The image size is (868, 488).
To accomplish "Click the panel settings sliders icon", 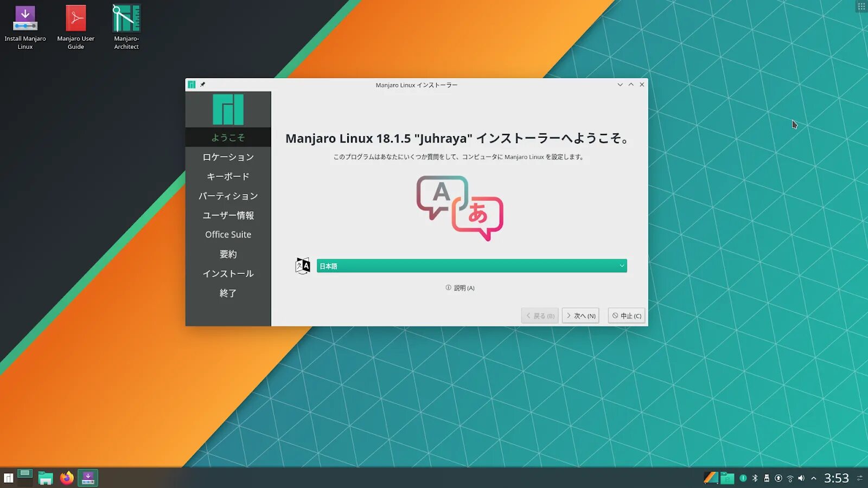I will pos(860,478).
